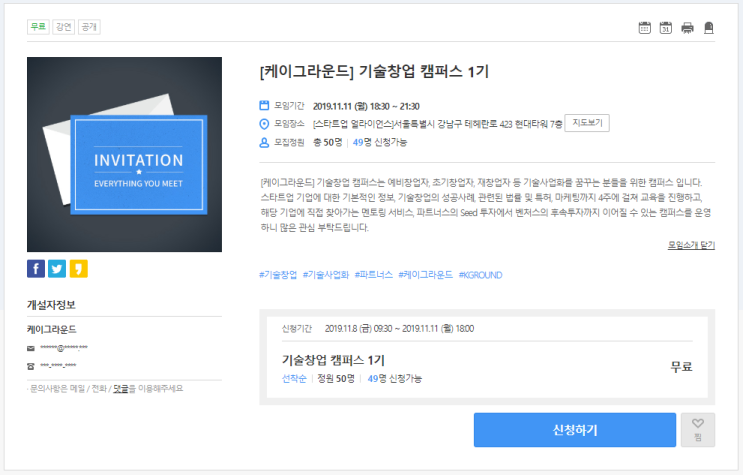This screenshot has width=743, height=475.
Task: Click the event title 기술창업 캠퍼스 1기 heading
Action: [374, 72]
